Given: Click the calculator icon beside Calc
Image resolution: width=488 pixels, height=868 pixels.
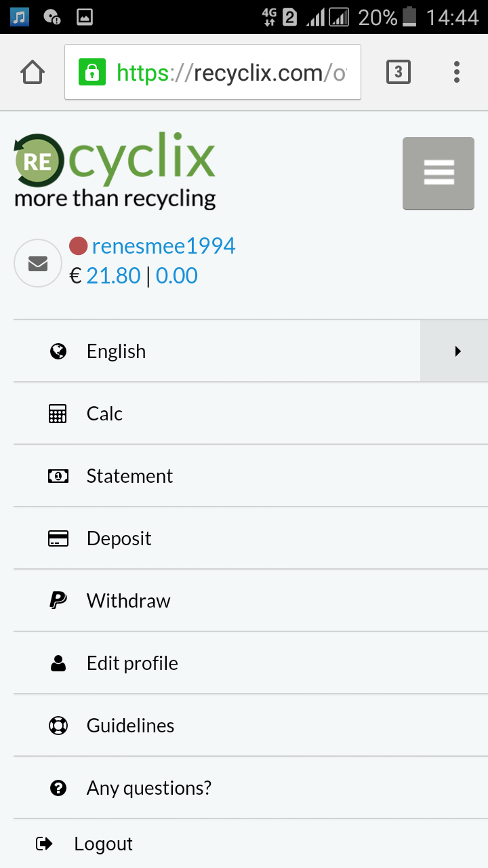Looking at the screenshot, I should click(58, 414).
